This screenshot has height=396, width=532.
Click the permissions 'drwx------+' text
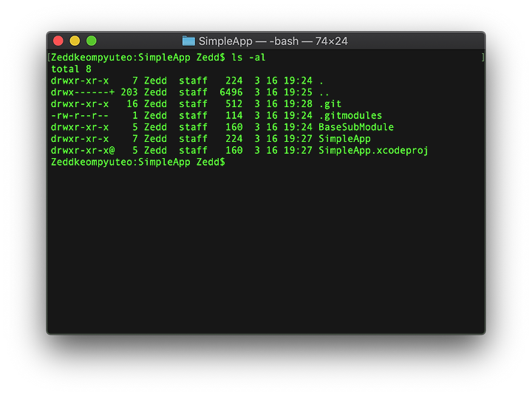point(83,92)
